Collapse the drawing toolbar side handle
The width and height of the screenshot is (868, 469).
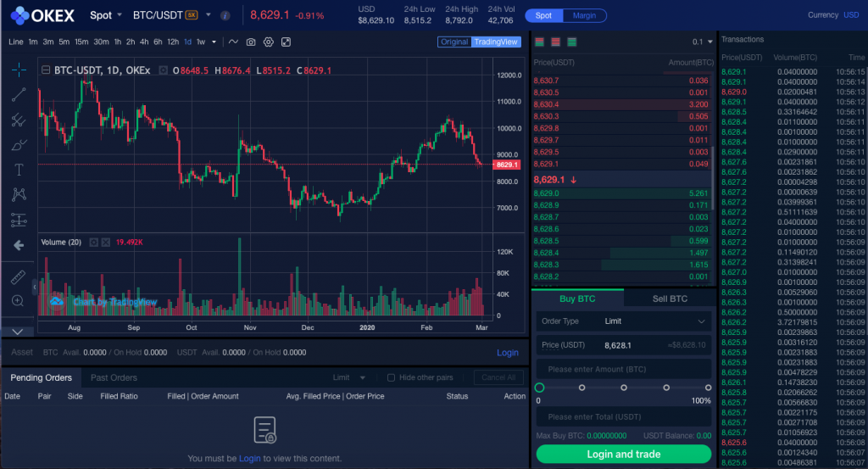34,287
